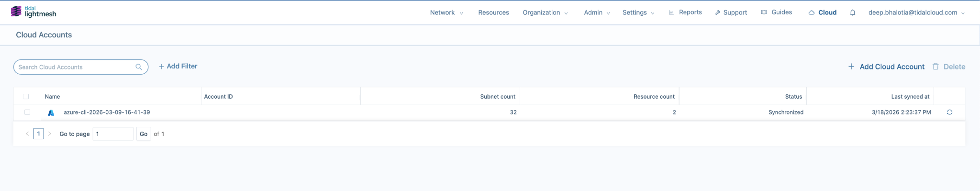The image size is (980, 191).
Task: Open the Support menu item
Action: (731, 12)
